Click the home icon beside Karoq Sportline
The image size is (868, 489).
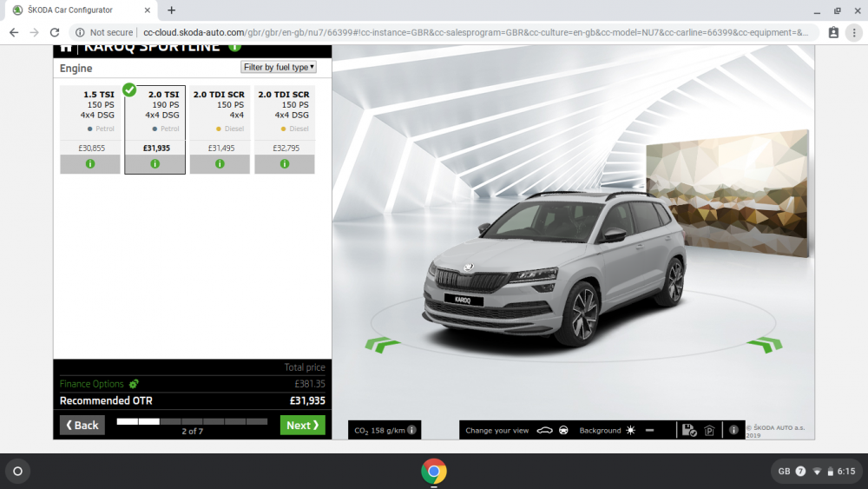66,48
